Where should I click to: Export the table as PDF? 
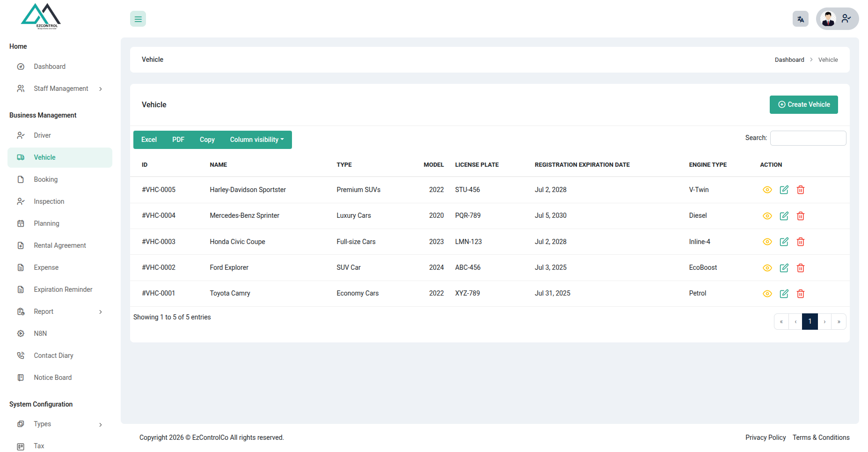[178, 140]
